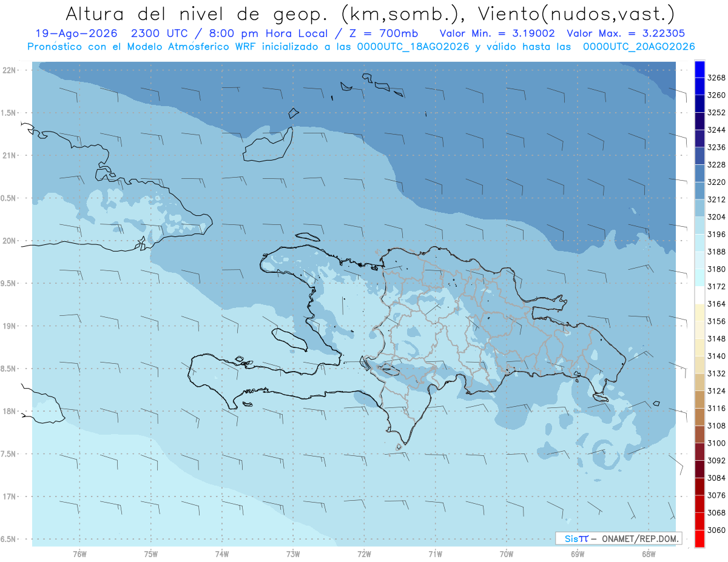This screenshot has height=562, width=728.
Task: Click the '17N' latitude label
Action: (10, 497)
